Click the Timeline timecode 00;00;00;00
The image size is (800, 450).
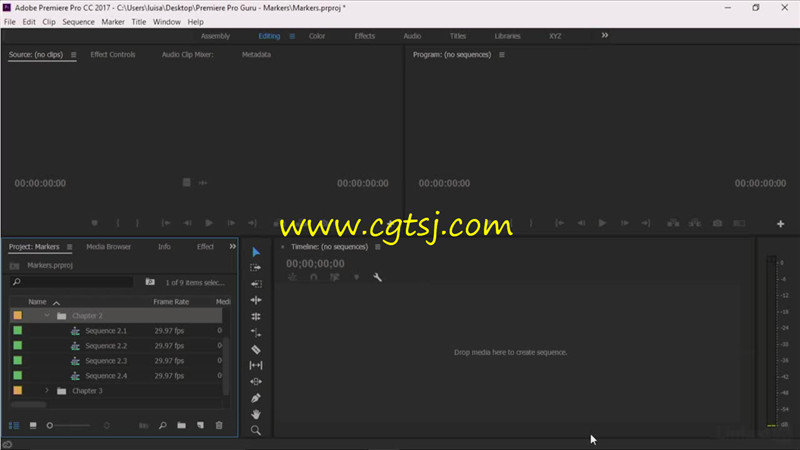[315, 264]
